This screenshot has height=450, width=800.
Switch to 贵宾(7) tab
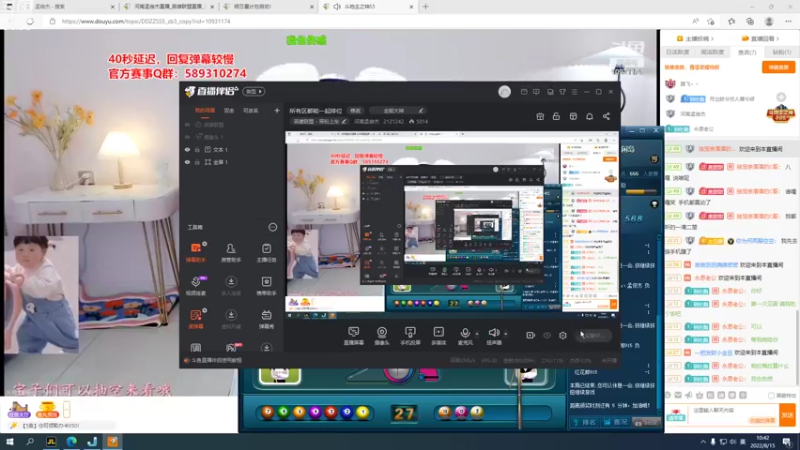747,52
